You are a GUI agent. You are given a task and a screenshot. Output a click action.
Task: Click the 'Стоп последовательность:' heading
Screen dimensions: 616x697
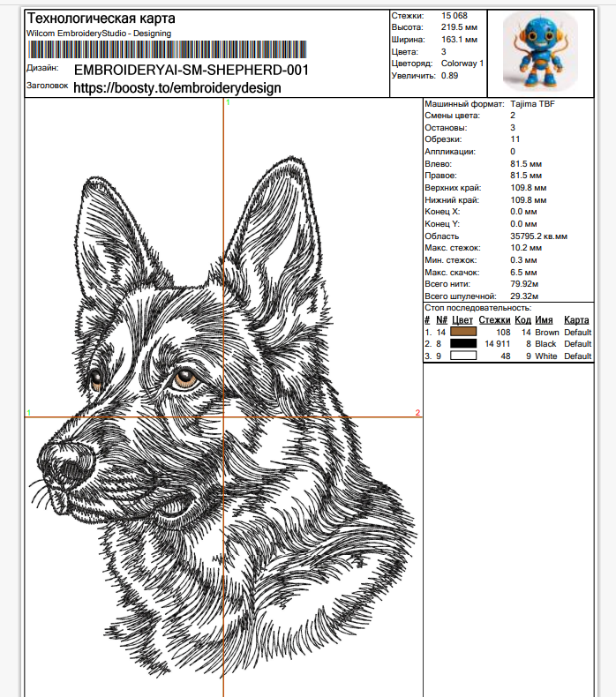(477, 308)
